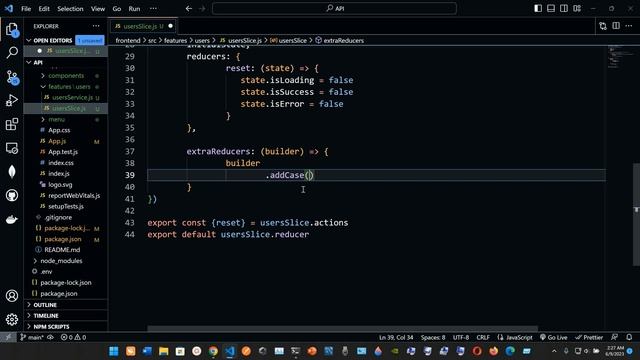
Task: Split the editor right
Action: pos(616,26)
